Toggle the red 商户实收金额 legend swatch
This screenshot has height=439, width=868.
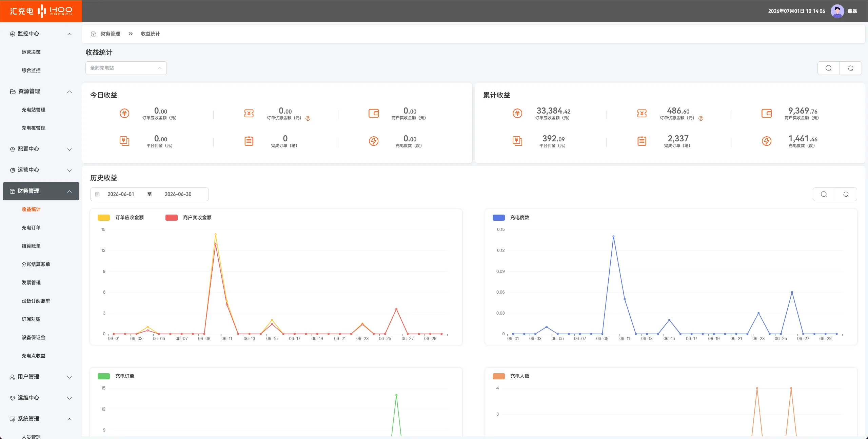tap(172, 218)
